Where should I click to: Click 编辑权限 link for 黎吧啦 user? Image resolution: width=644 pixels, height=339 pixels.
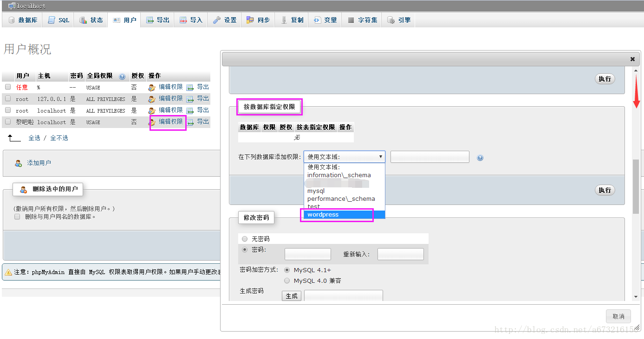tap(171, 122)
